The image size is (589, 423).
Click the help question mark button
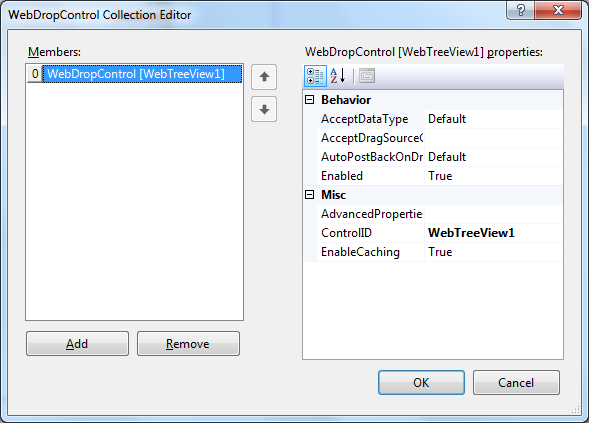pos(520,10)
